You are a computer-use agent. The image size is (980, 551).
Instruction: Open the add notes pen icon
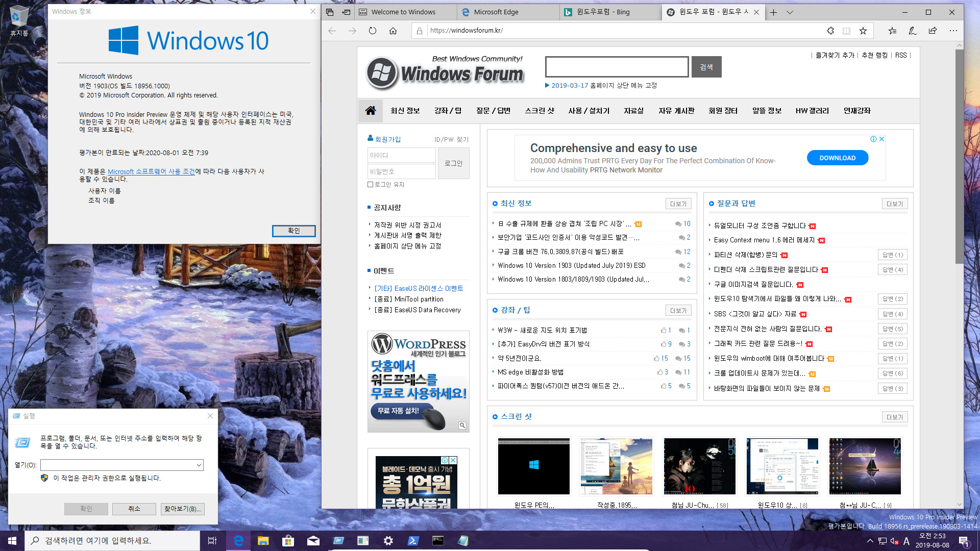(x=913, y=31)
